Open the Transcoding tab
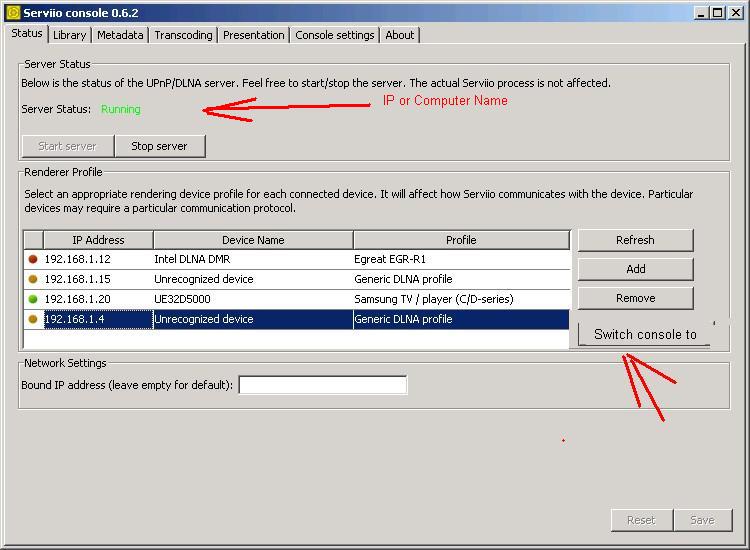Screen dimensions: 750x550 (x=183, y=35)
